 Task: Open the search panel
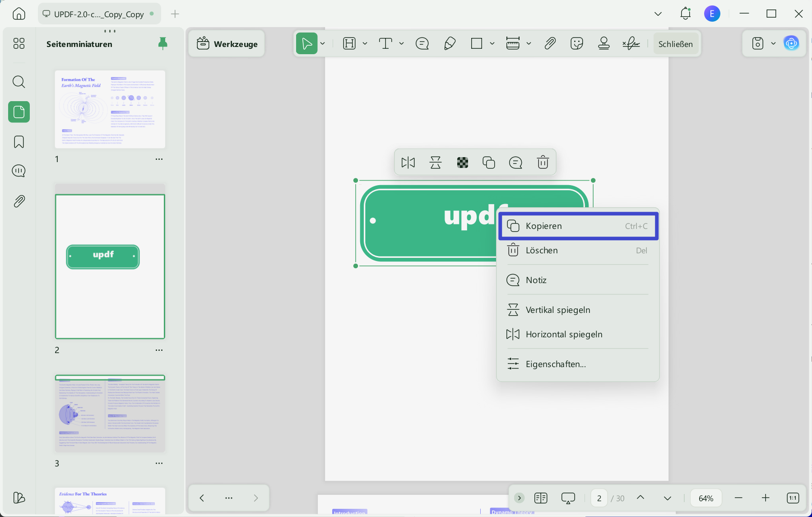(x=19, y=82)
